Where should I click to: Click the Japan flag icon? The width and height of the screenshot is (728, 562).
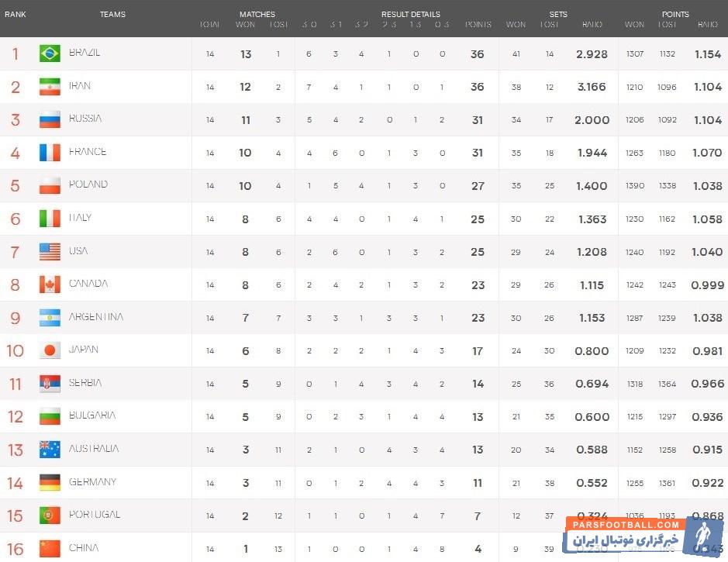(50, 350)
